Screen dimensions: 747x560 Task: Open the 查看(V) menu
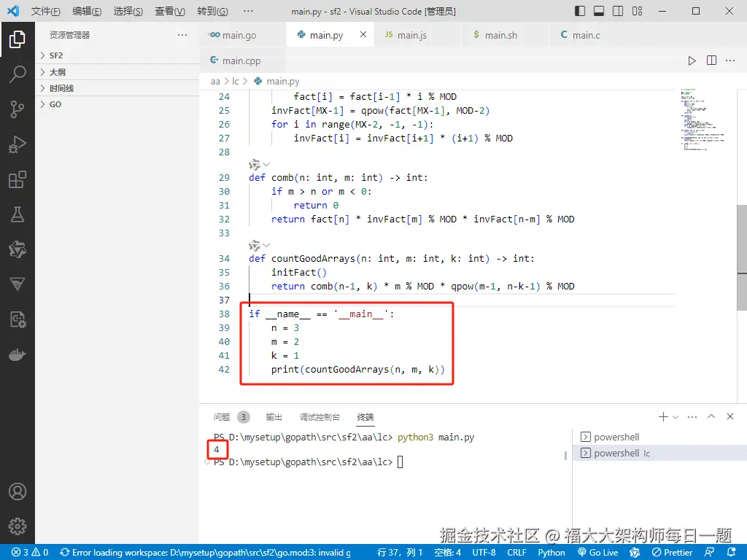(x=170, y=12)
